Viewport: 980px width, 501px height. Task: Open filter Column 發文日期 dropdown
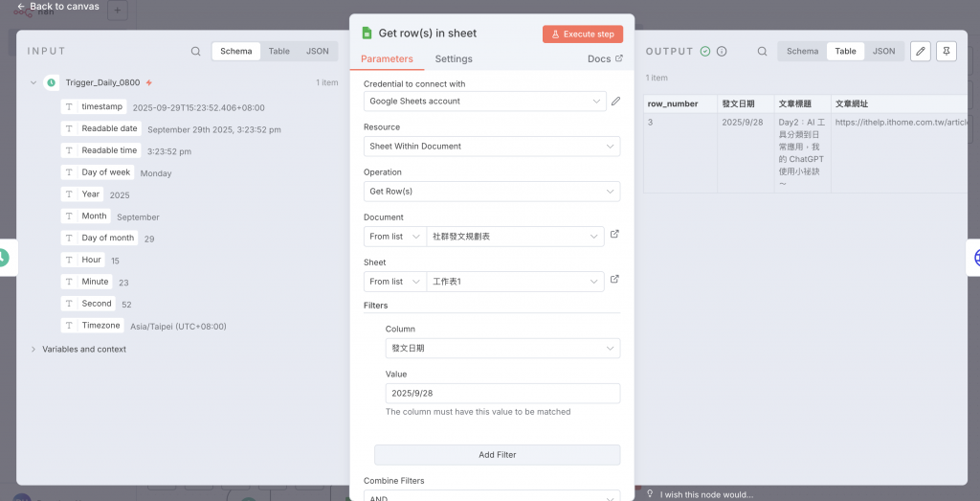502,349
